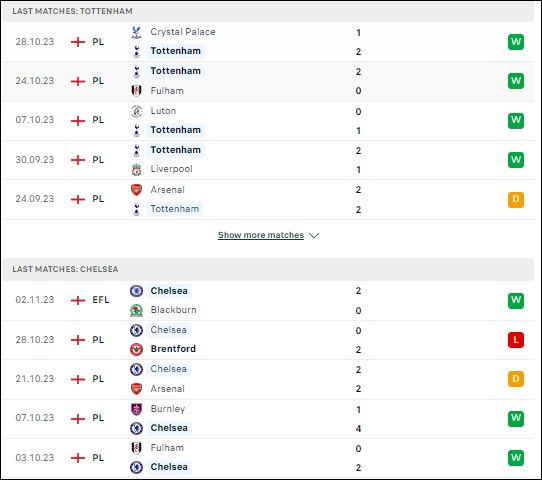Screen dimensions: 542x480
Task: Open the Brentford team name link
Action: pyautogui.click(x=173, y=349)
